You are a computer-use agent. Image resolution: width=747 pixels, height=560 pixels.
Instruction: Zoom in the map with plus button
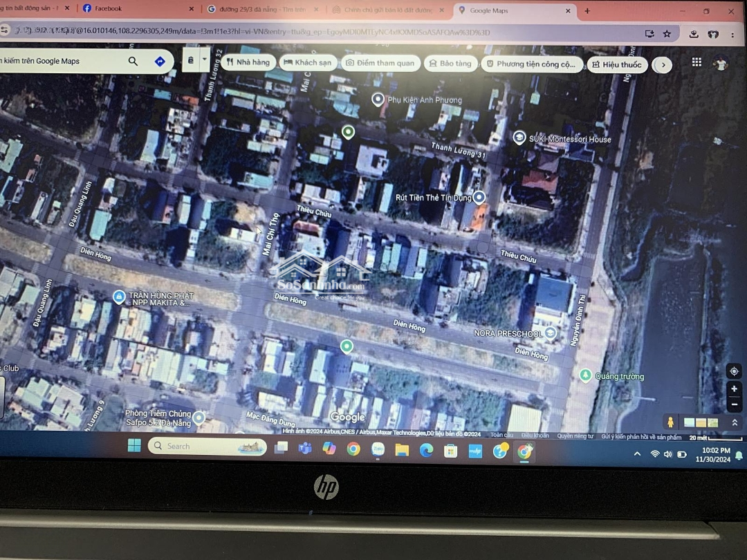coord(734,389)
